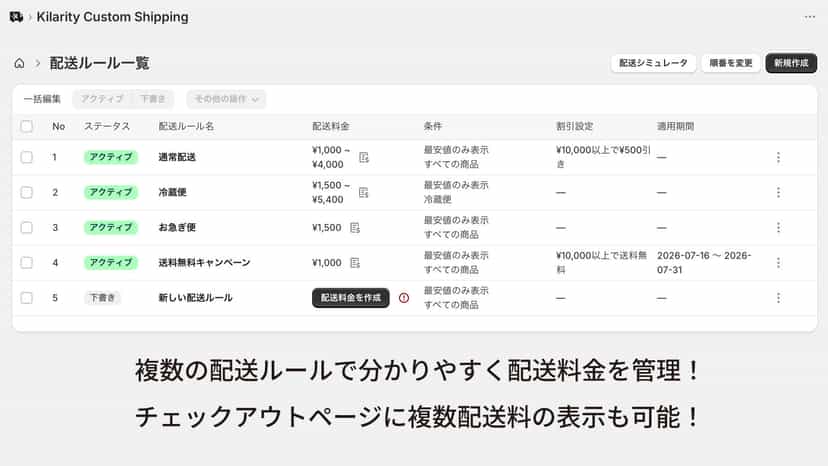828x466 pixels.
Task: Open row actions menu for 送料無料キャンペーン
Action: point(778,263)
